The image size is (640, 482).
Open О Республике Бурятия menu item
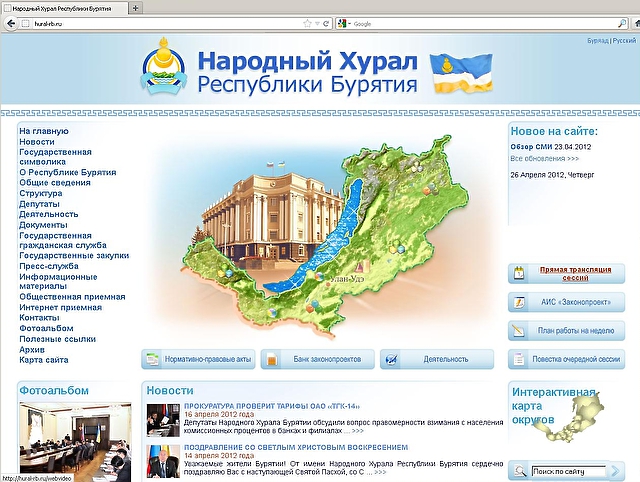(x=68, y=172)
